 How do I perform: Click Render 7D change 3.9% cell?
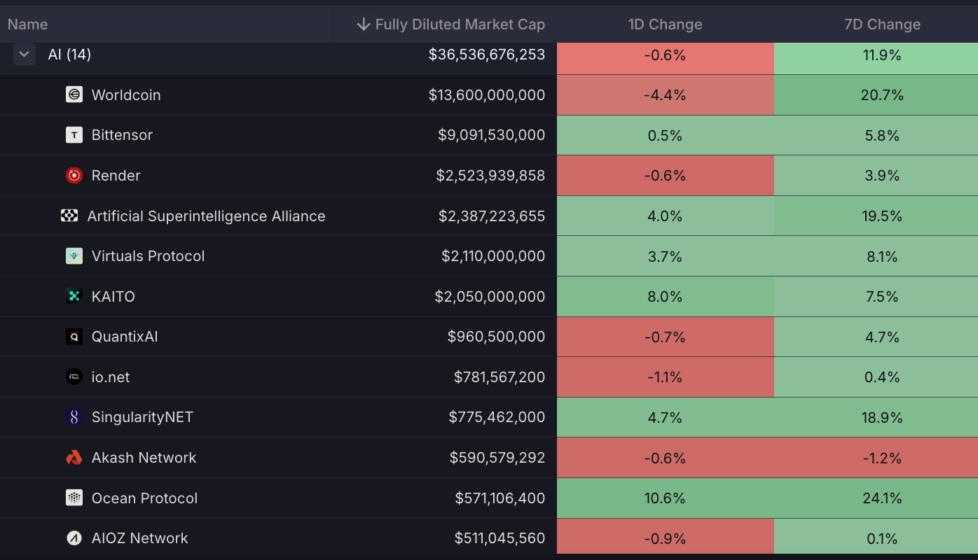click(876, 175)
